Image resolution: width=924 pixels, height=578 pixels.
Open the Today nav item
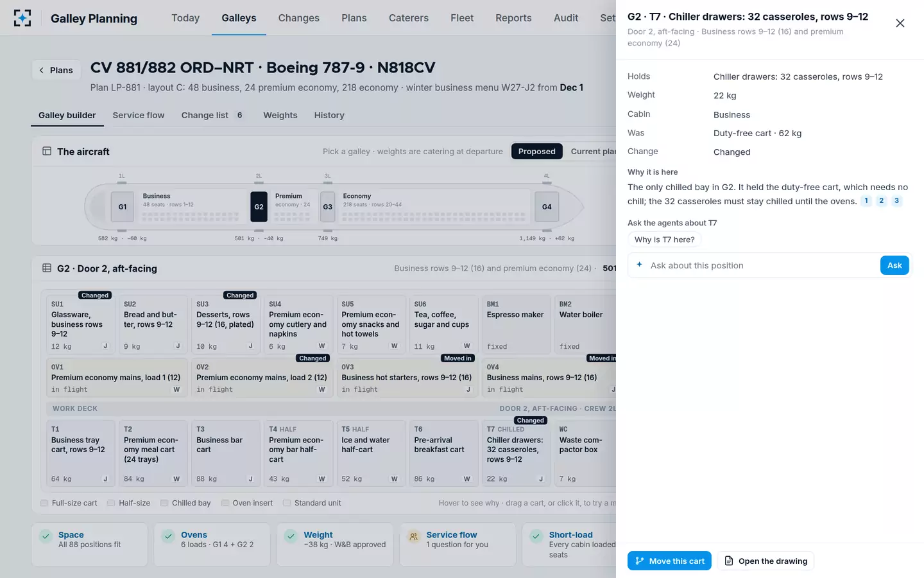click(x=185, y=18)
